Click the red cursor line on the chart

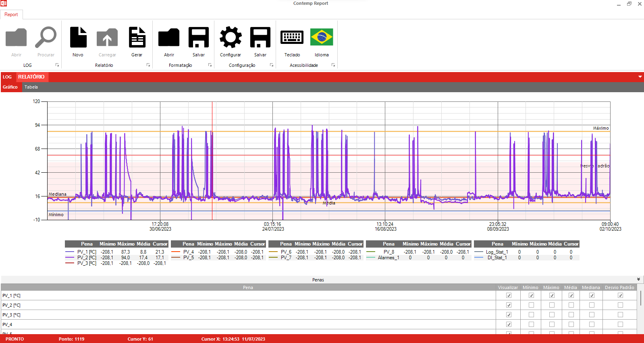(x=212, y=161)
